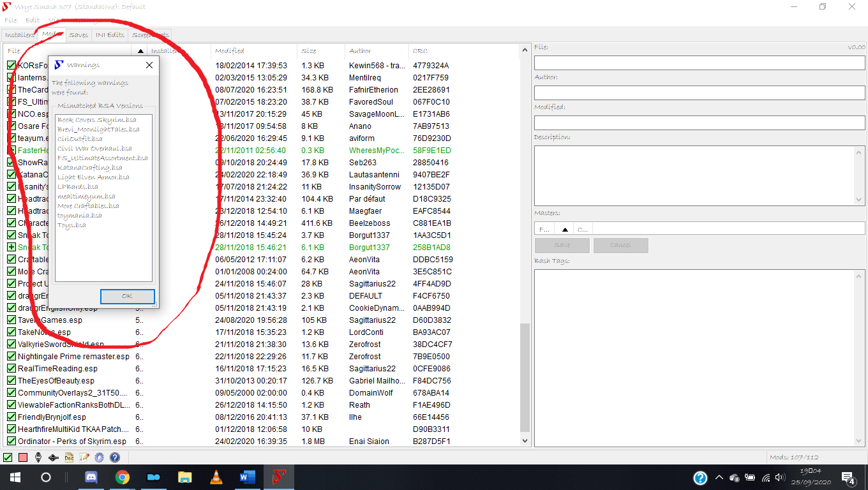Click the Get Help tray icon

pyautogui.click(x=700, y=477)
